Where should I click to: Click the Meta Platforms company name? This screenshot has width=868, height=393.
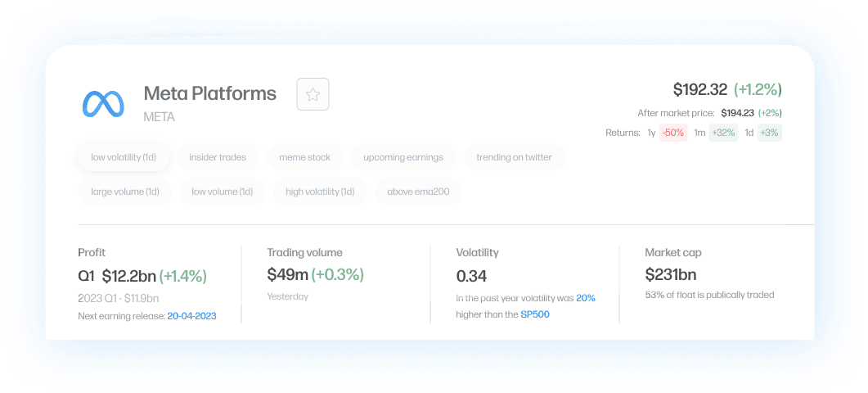209,93
